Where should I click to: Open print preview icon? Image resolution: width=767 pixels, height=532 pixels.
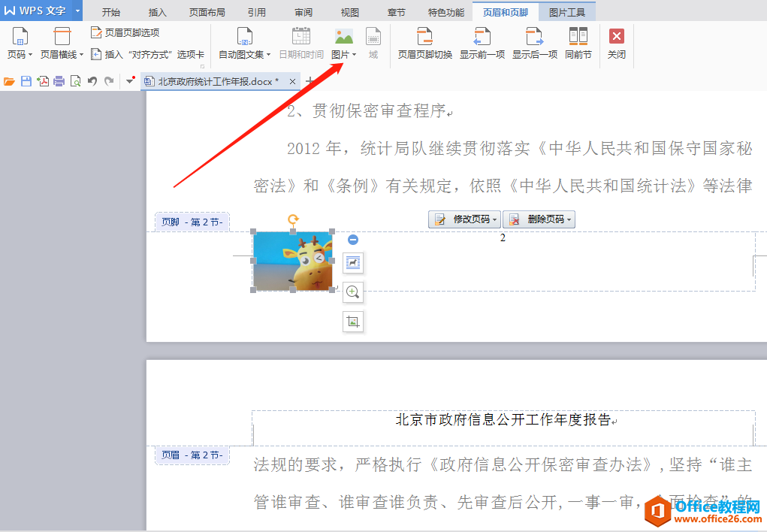[x=75, y=81]
